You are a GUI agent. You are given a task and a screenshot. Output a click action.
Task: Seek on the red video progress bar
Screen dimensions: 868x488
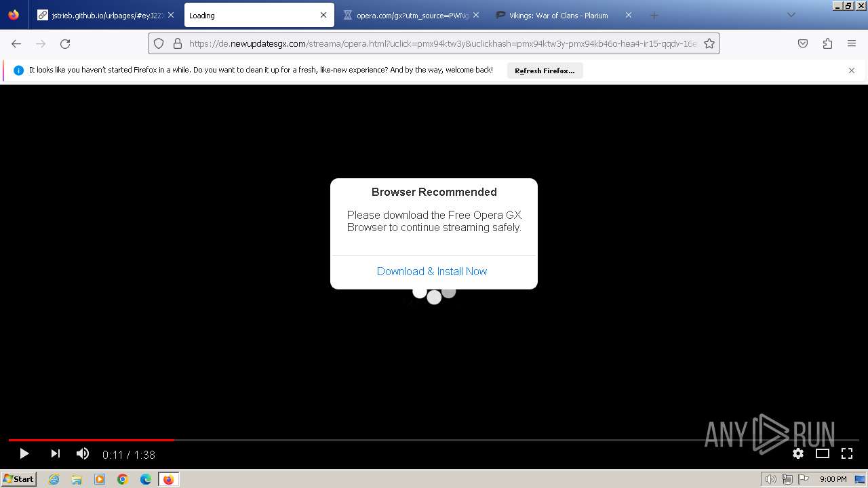(x=91, y=440)
